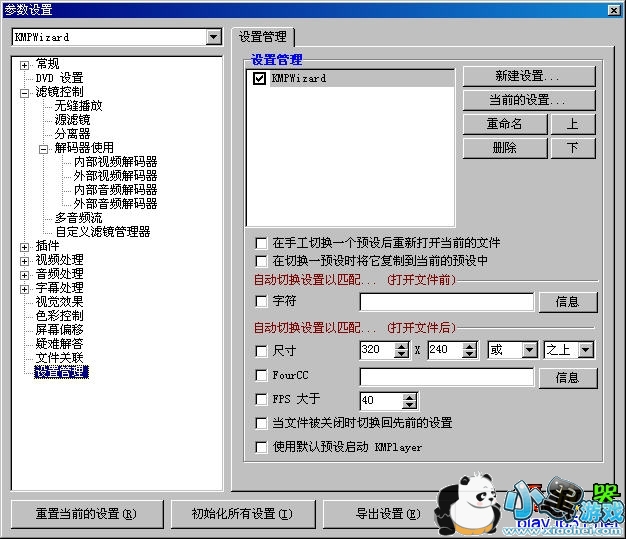
Task: Open the 或 condition dropdown
Action: (x=529, y=350)
